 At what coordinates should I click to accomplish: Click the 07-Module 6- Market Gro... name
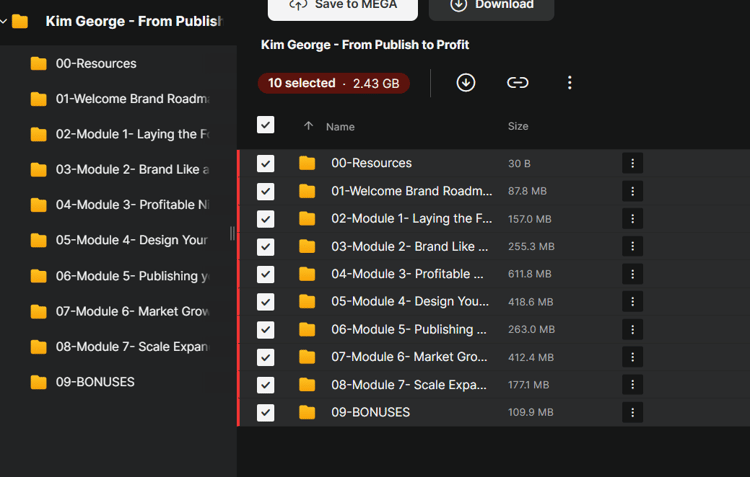tap(409, 357)
